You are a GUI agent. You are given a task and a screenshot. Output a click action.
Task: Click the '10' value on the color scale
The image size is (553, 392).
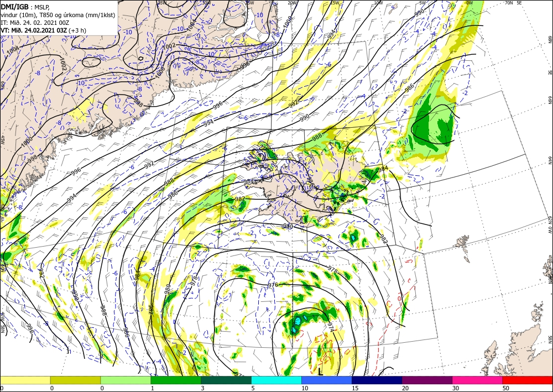[x=304, y=388]
